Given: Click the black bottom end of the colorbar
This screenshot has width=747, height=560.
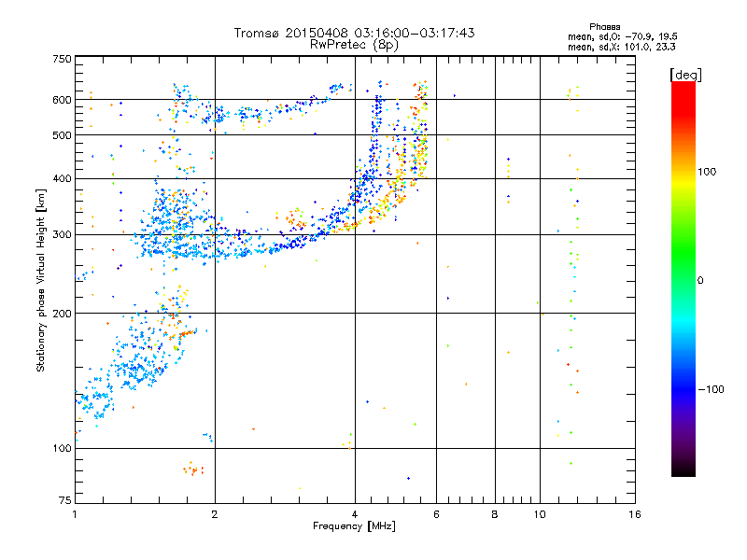Looking at the screenshot, I should (x=684, y=471).
